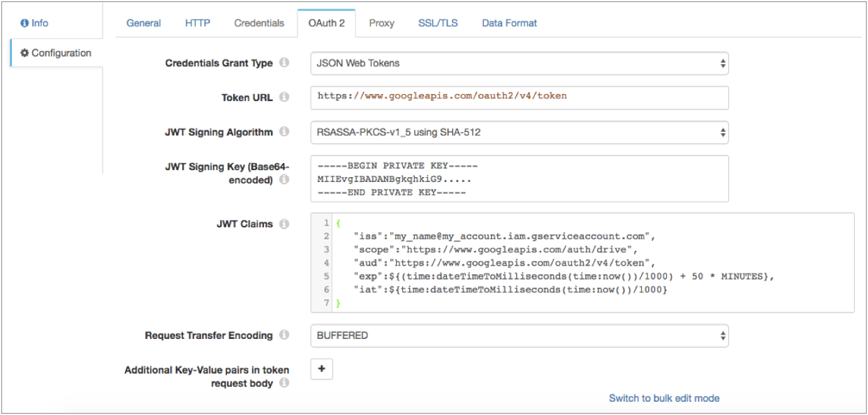This screenshot has width=868, height=415.
Task: Open the Credentials Grant Type dropdown
Action: coord(519,63)
